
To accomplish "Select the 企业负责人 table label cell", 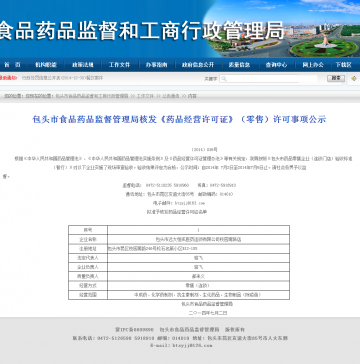I will [88, 267].
